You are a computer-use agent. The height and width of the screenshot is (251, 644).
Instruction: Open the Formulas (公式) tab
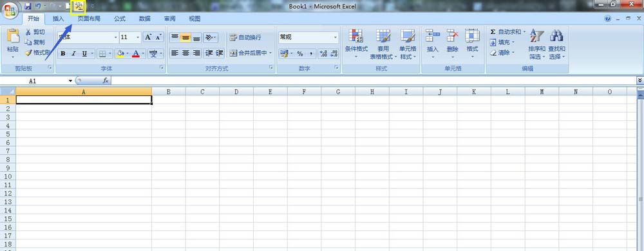(x=120, y=19)
